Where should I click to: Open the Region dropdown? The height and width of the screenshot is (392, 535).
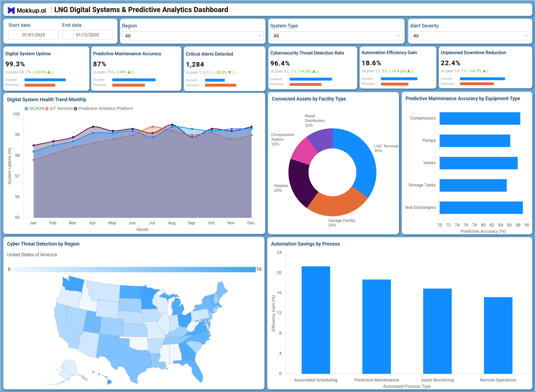[x=193, y=36]
